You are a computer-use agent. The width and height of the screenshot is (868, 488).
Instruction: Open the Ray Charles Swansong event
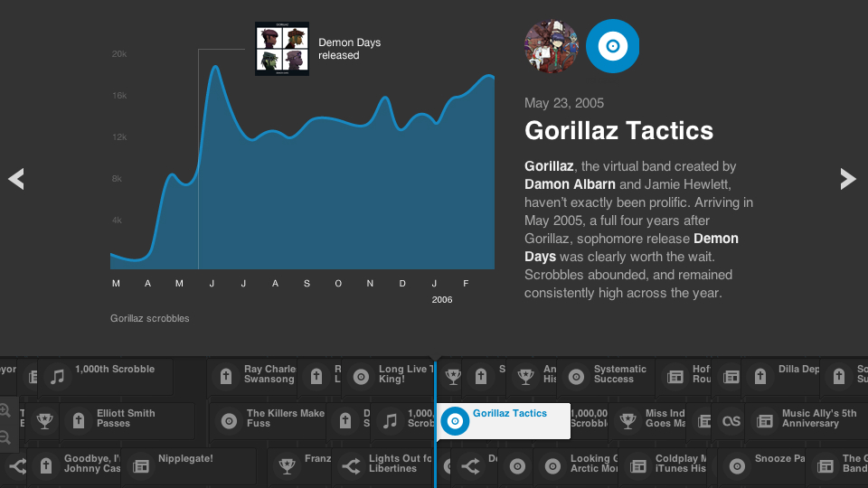[256, 376]
